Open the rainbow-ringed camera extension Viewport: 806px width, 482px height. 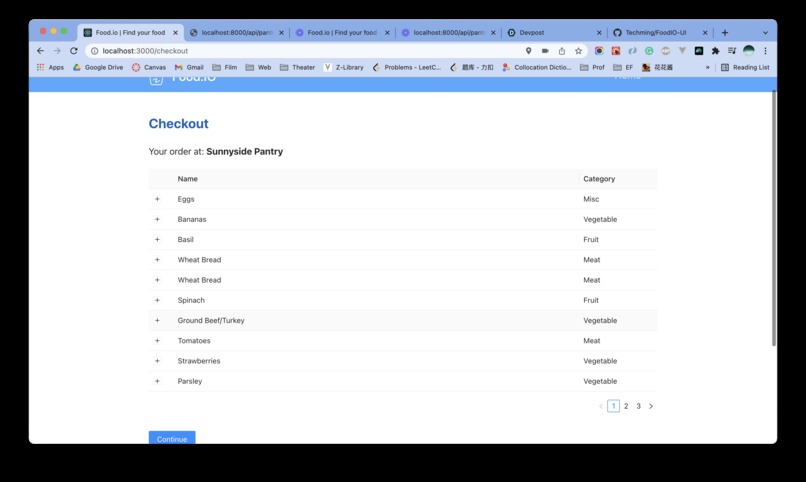point(599,51)
